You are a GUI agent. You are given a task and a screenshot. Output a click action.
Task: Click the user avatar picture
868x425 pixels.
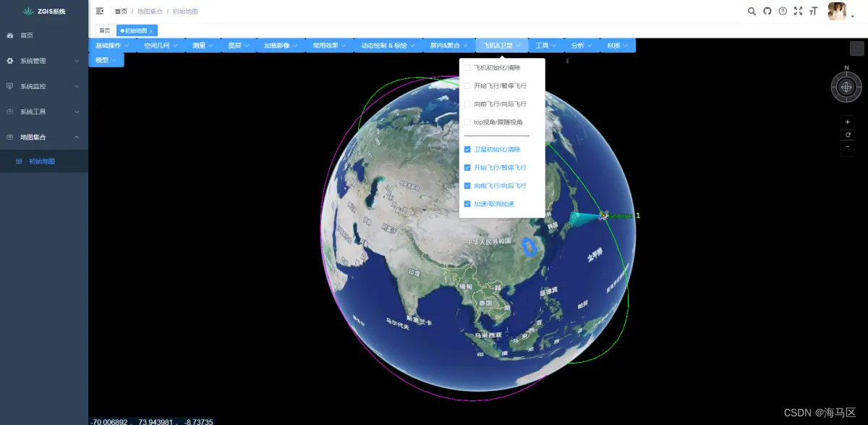pyautogui.click(x=837, y=11)
